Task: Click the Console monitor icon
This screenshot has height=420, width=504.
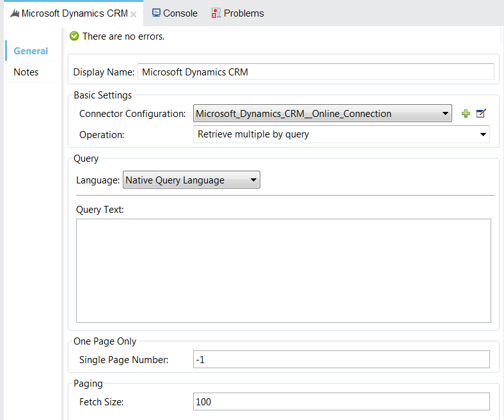Action: tap(156, 13)
